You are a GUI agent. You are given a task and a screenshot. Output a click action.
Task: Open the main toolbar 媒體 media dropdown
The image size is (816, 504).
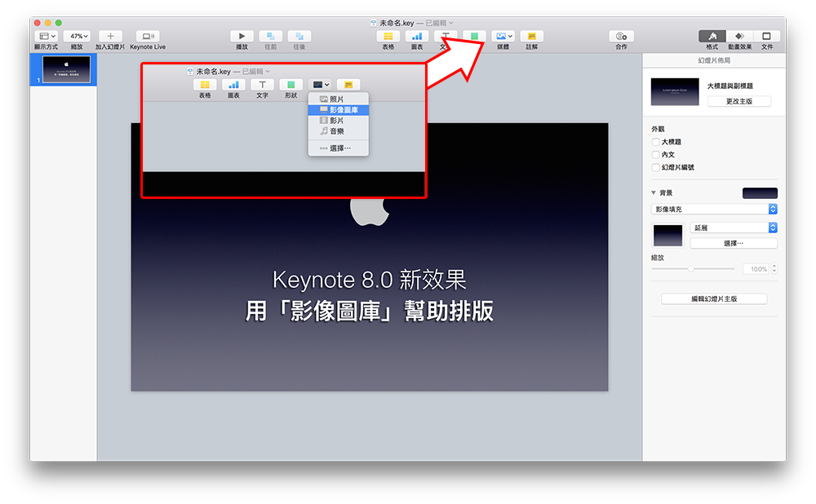503,36
